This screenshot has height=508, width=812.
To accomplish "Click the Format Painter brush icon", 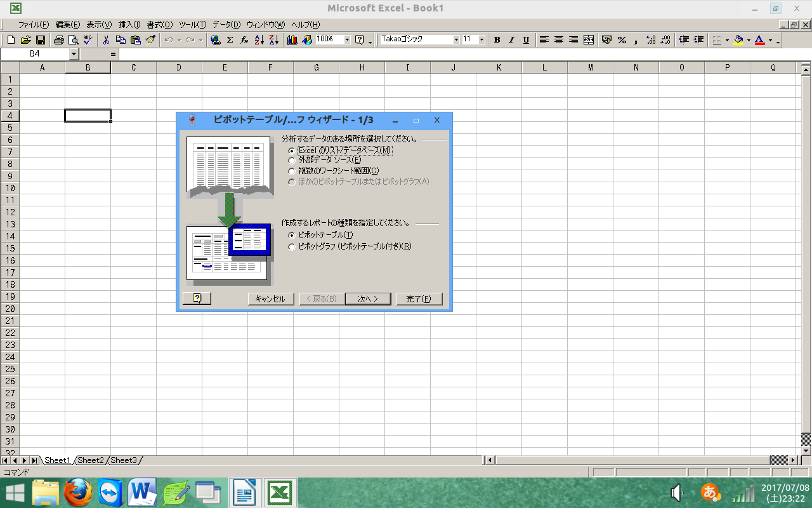I will (x=150, y=40).
